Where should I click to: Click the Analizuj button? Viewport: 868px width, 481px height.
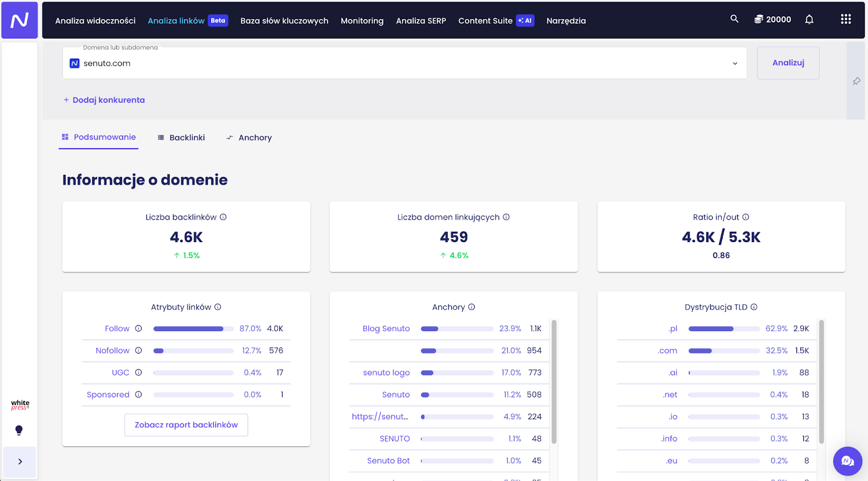point(788,63)
